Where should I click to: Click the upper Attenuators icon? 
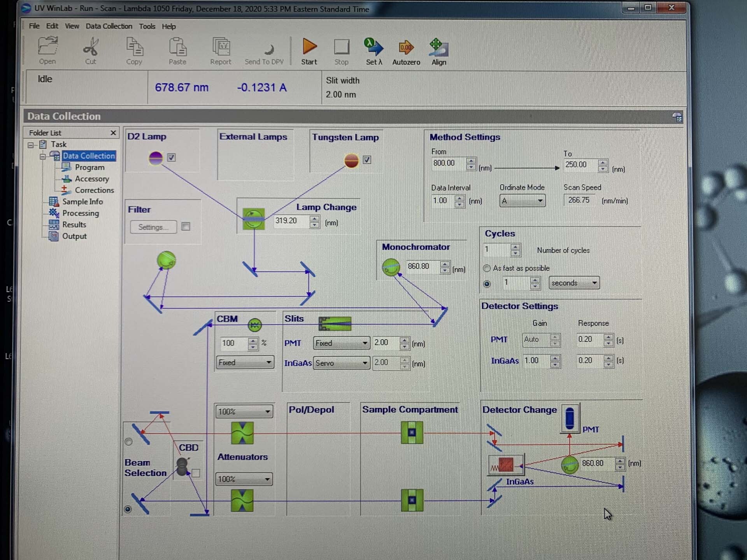pos(242,433)
